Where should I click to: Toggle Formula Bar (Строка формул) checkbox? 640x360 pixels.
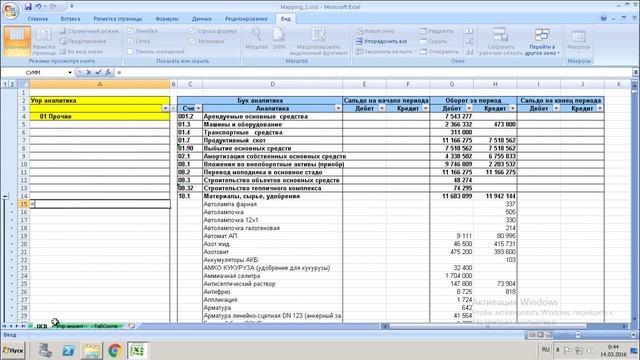[x=192, y=31]
